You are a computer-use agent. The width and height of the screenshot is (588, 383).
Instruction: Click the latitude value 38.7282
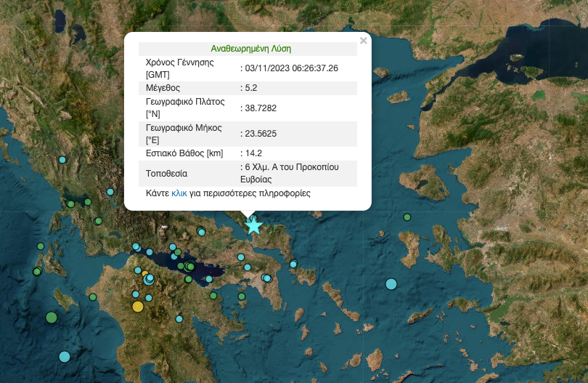click(x=261, y=108)
